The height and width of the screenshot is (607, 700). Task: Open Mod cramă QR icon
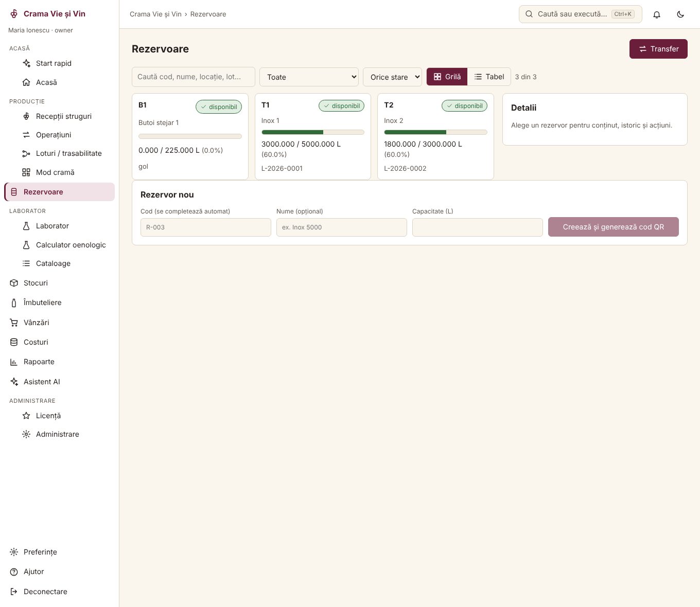[x=26, y=172]
